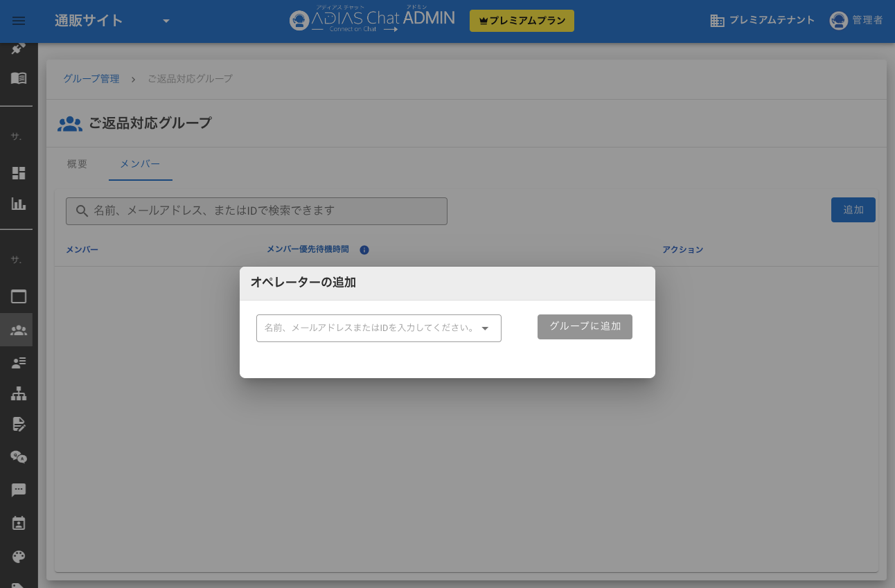The height and width of the screenshot is (588, 895).
Task: Select the organization chart icon
Action: pos(18,393)
